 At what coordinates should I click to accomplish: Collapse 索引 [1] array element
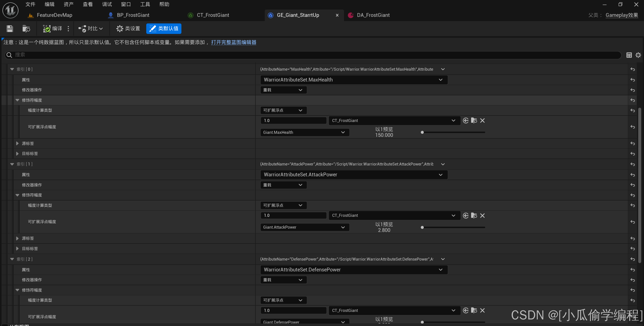(x=12, y=164)
